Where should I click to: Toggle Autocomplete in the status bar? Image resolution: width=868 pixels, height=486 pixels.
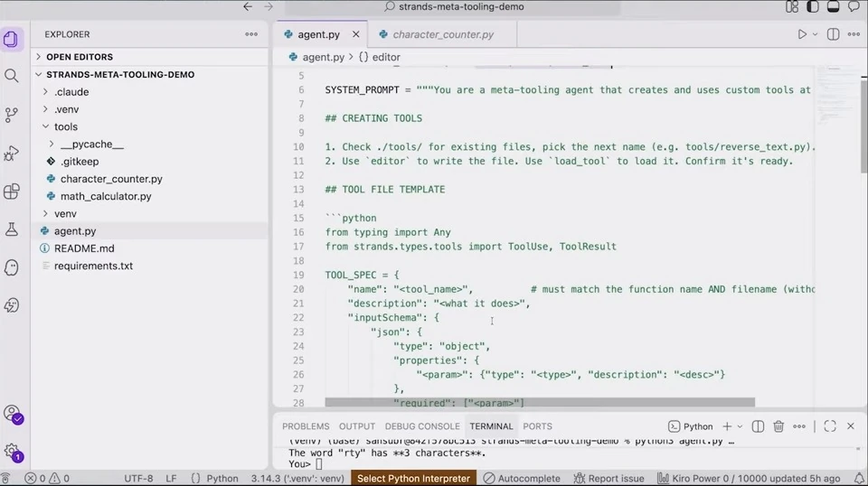522,478
